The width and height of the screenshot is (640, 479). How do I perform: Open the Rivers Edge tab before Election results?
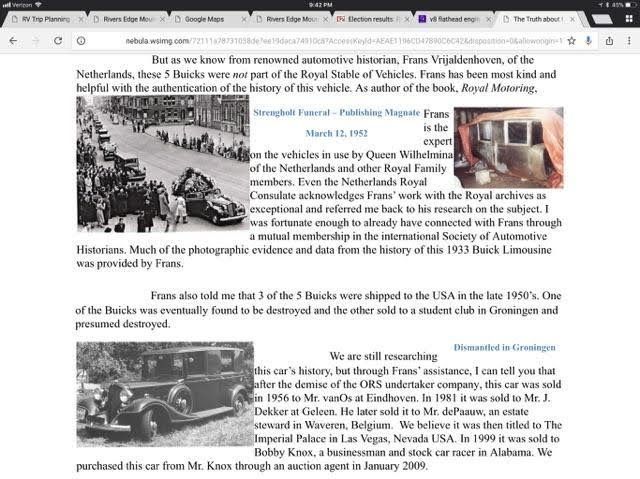tap(292, 19)
